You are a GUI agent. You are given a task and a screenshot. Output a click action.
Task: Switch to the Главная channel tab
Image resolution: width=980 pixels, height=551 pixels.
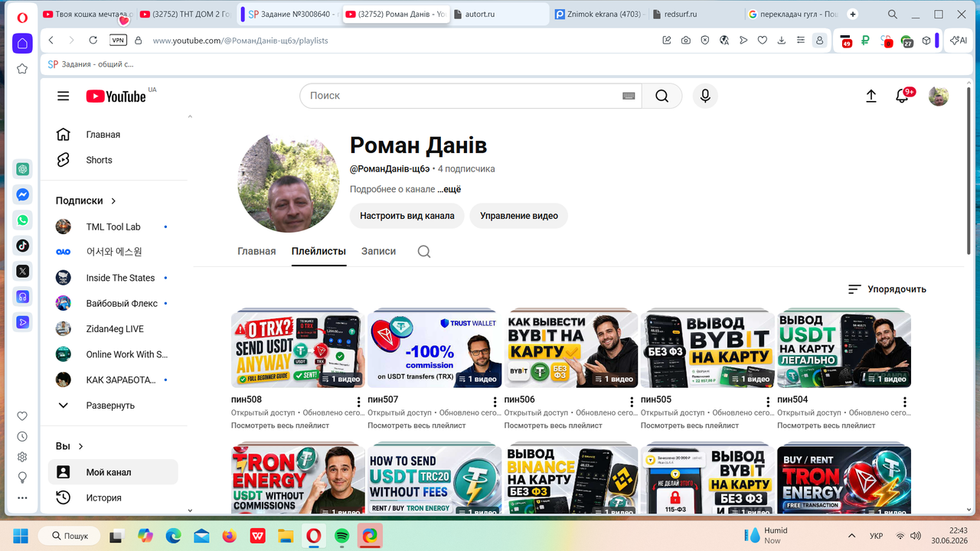[x=256, y=251]
